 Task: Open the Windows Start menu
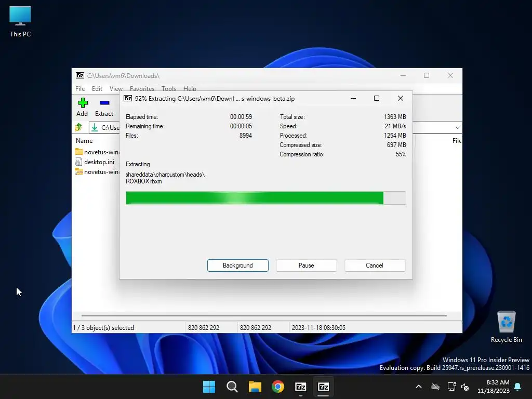pos(209,387)
